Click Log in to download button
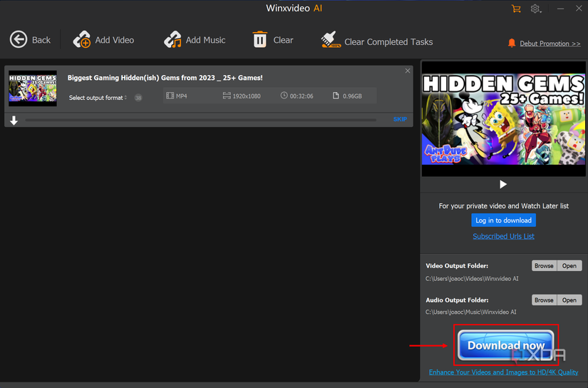 (x=503, y=220)
